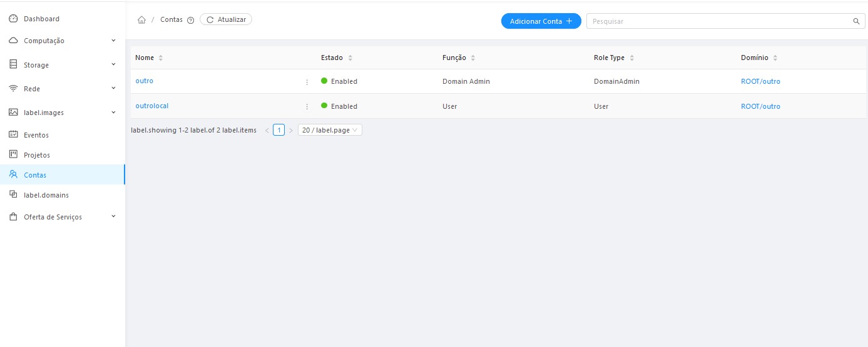Click the home icon in breadcrumb

[x=141, y=20]
